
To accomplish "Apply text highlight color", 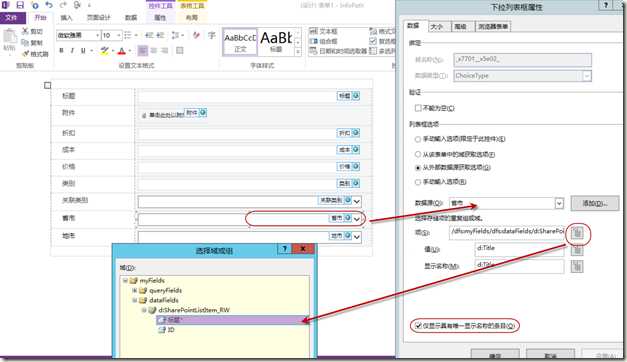I will 104,50.
